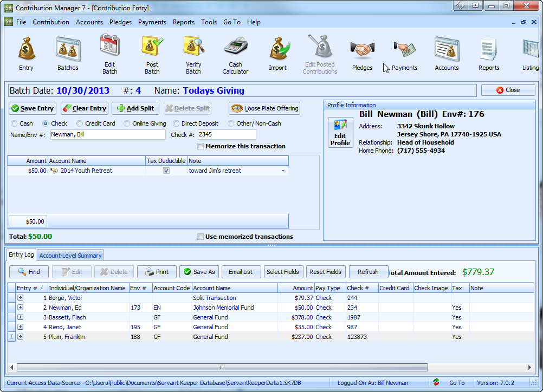This screenshot has height=392, width=543.
Task: Open the Contribution menu
Action: (51, 22)
